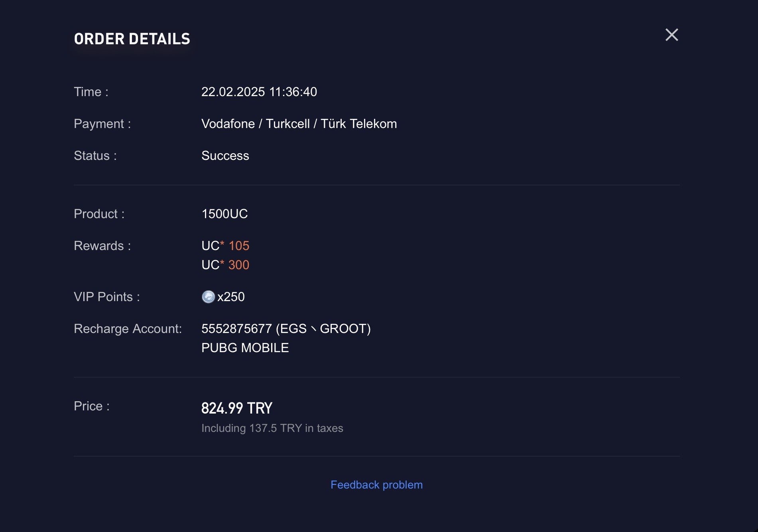Click the PUBG MOBILE game label
758x532 pixels.
click(x=245, y=348)
